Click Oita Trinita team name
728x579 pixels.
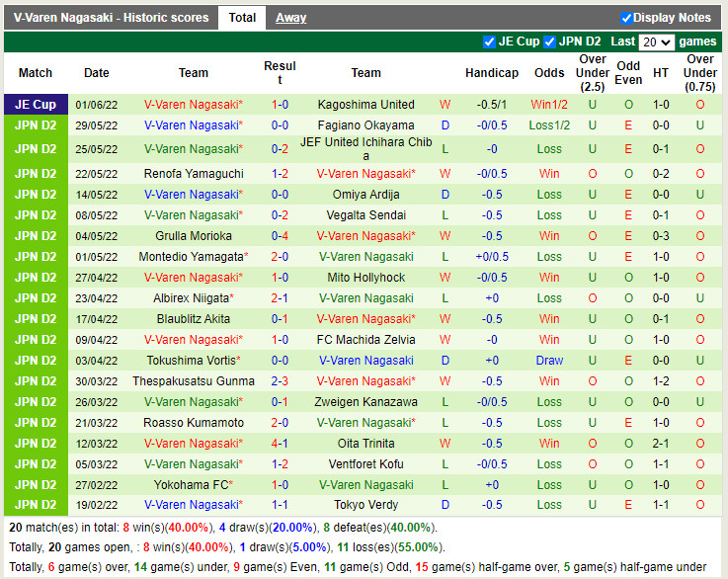click(365, 444)
